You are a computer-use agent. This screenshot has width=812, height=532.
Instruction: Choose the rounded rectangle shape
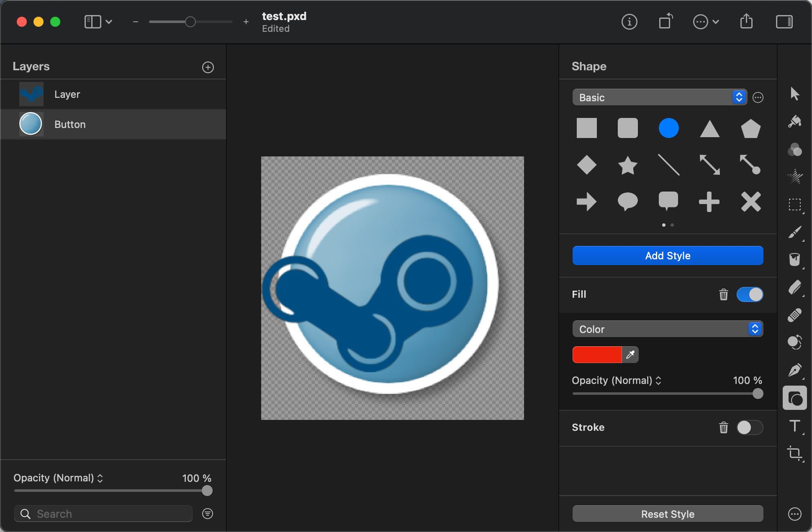[627, 128]
